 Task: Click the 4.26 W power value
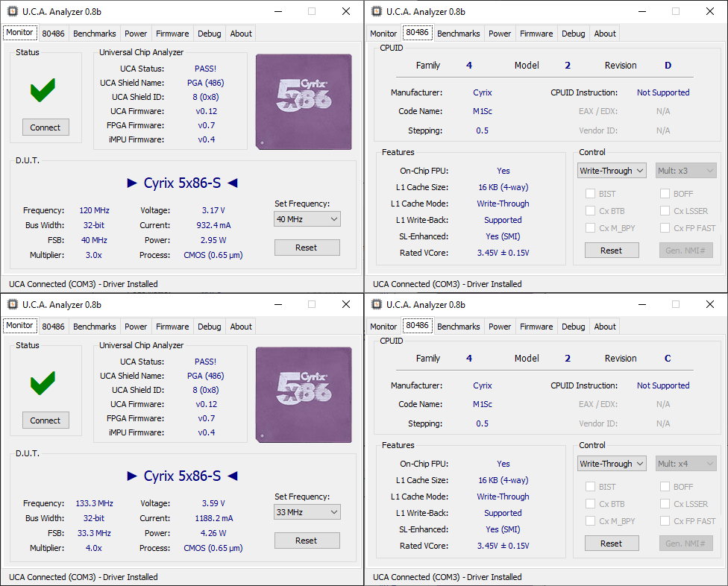pyautogui.click(x=213, y=532)
